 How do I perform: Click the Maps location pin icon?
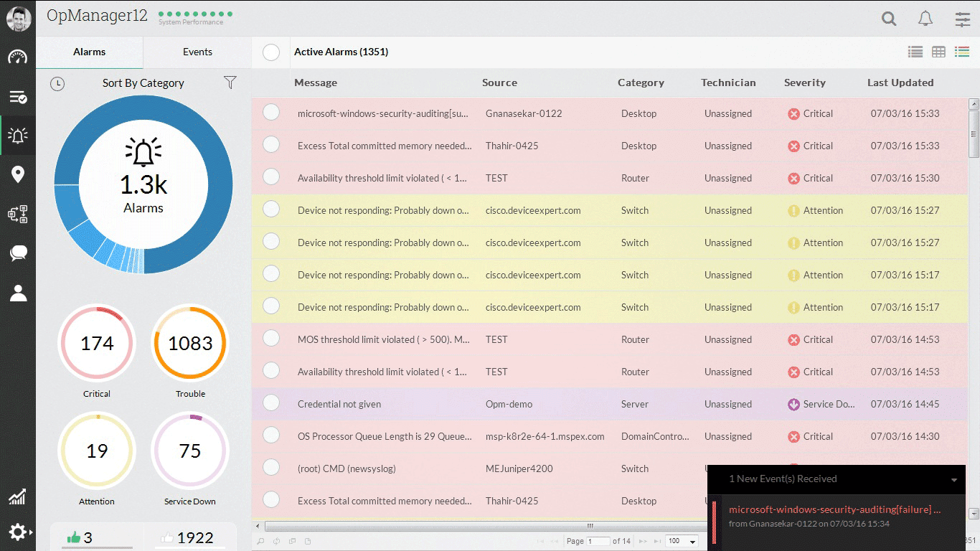point(18,174)
